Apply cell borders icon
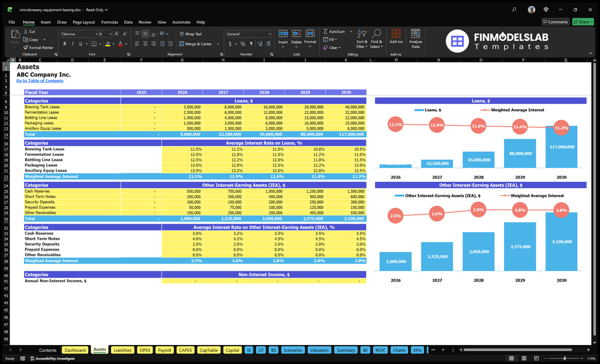Viewport: 600px width, 364px height. point(94,44)
